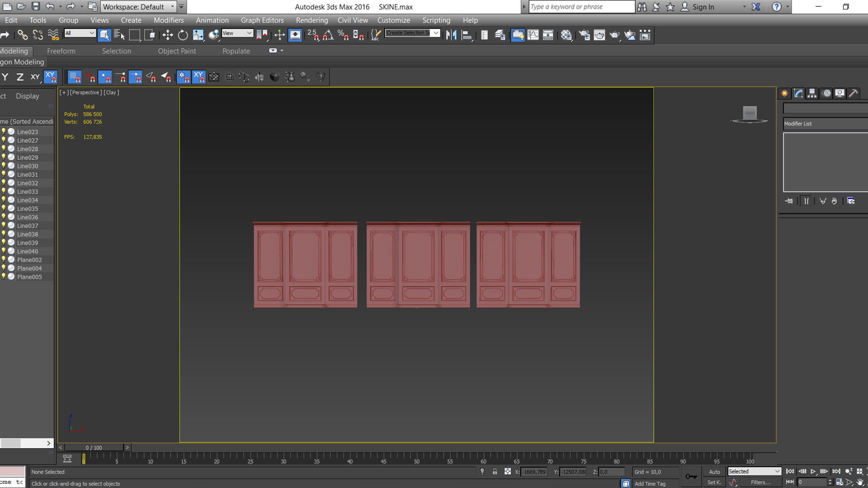Toggle the Grid Points snap

pos(75,77)
